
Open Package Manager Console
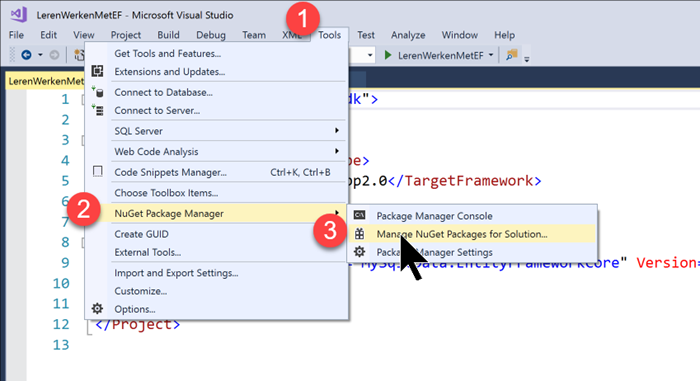pyautogui.click(x=473, y=216)
